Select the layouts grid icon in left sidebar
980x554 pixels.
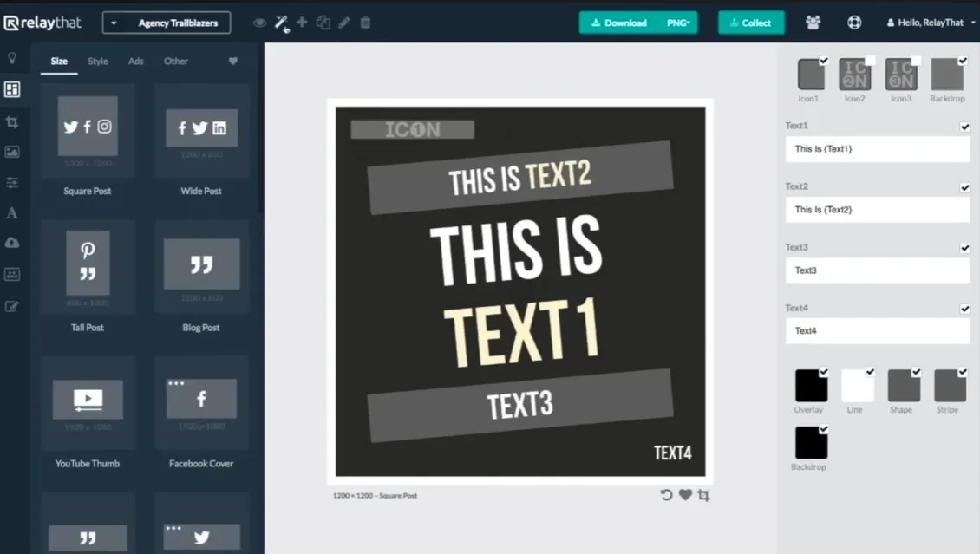click(x=12, y=89)
